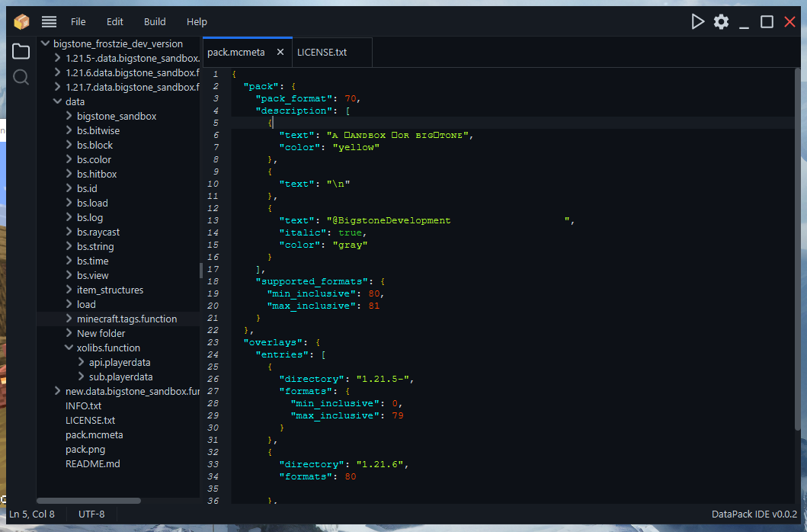The width and height of the screenshot is (807, 532).
Task: Expand the bs.bitwise folder
Action: 69,130
